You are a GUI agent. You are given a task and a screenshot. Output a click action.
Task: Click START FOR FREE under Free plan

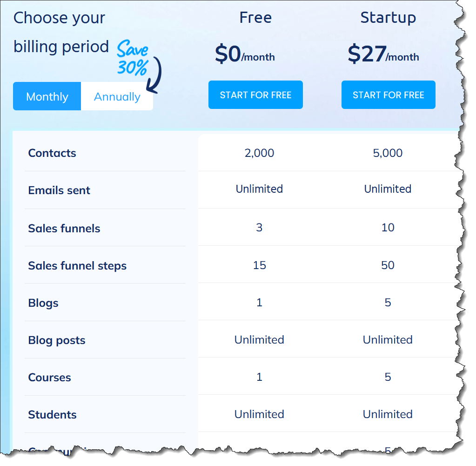[x=255, y=95]
